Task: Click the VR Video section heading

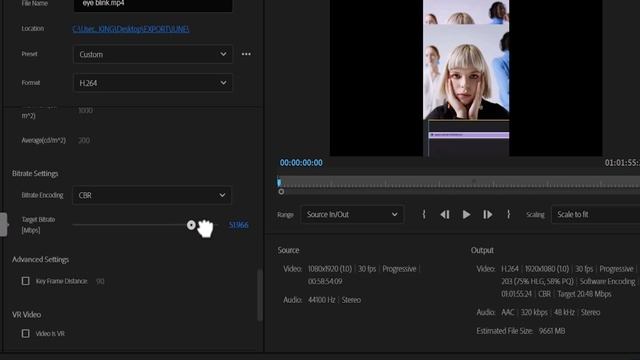Action: click(27, 315)
